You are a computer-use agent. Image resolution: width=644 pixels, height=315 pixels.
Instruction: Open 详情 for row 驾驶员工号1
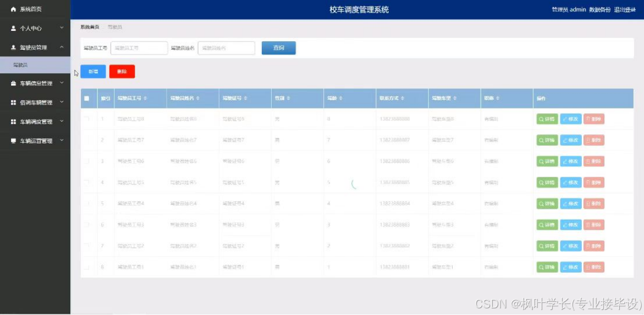tap(547, 267)
